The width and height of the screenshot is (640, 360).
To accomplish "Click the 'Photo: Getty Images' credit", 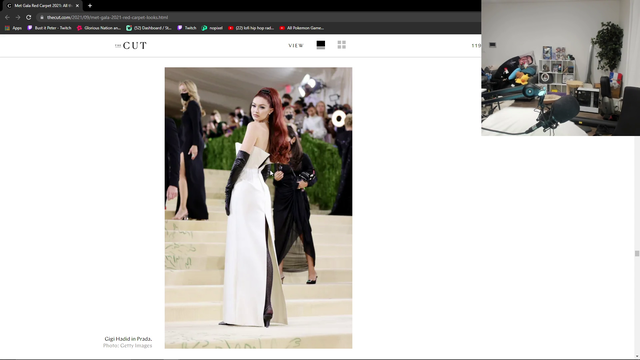I will pyautogui.click(x=127, y=346).
